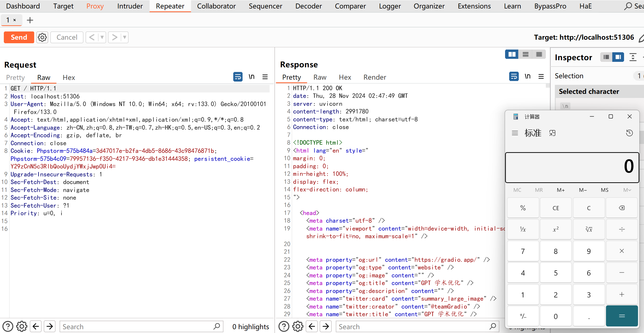Click the Request search input field
The width and height of the screenshot is (644, 333).
pos(137,326)
